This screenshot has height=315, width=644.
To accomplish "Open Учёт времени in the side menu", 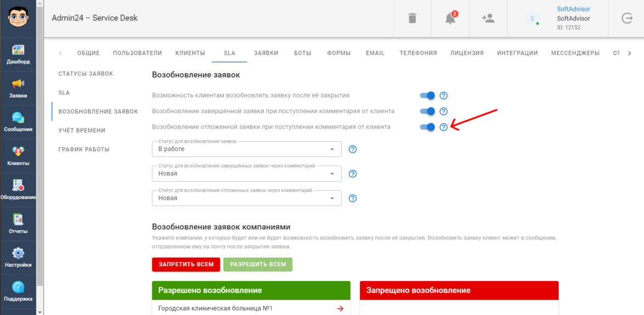I will click(x=82, y=130).
